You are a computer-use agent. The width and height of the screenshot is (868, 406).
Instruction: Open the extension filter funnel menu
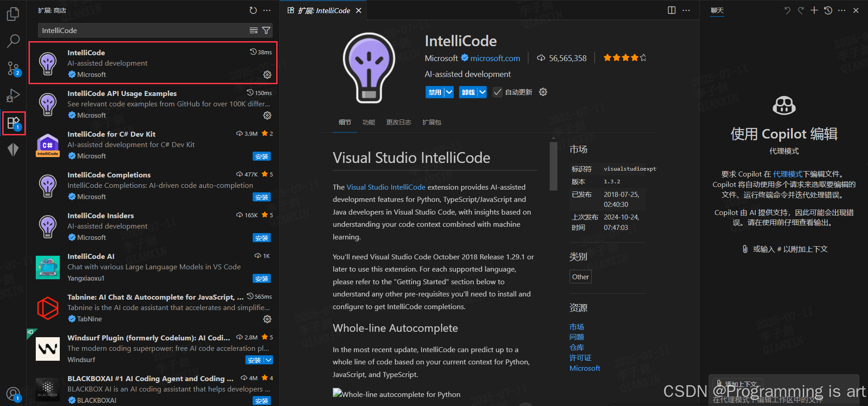coord(266,30)
